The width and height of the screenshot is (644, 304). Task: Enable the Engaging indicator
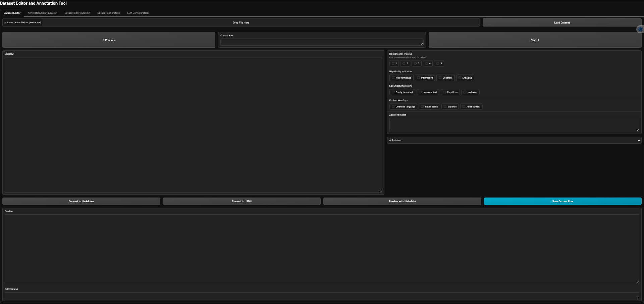pos(460,78)
